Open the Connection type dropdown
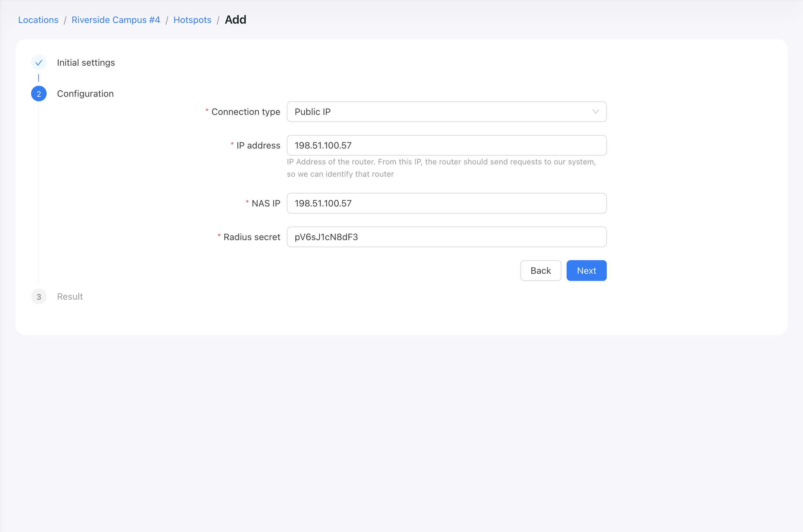 point(447,112)
